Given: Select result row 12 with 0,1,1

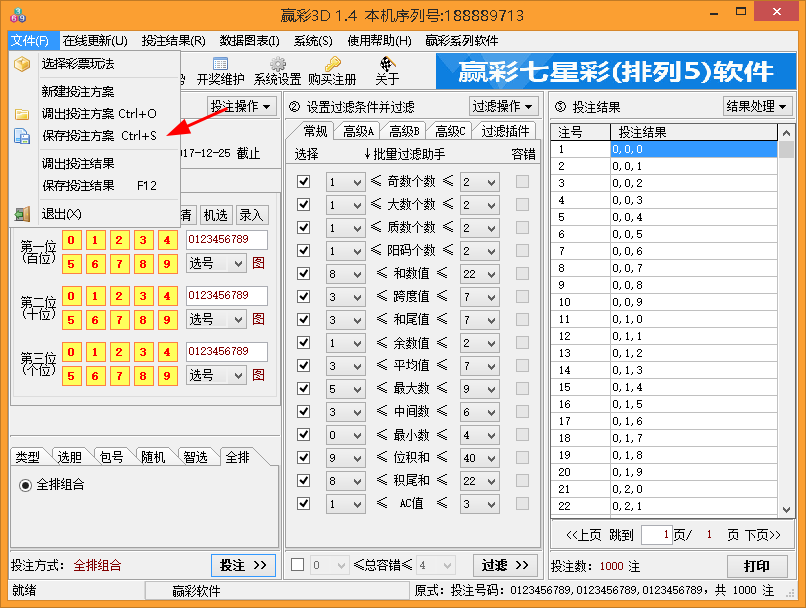Looking at the screenshot, I should coord(664,336).
